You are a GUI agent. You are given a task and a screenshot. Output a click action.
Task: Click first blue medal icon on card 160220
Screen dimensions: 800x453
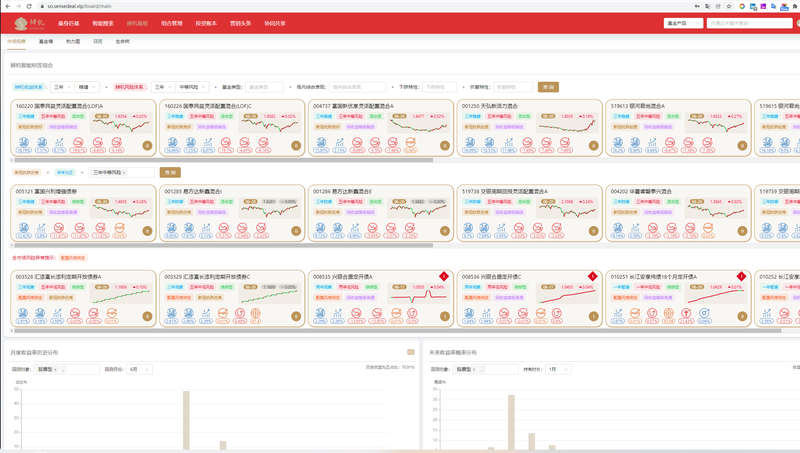point(23,142)
